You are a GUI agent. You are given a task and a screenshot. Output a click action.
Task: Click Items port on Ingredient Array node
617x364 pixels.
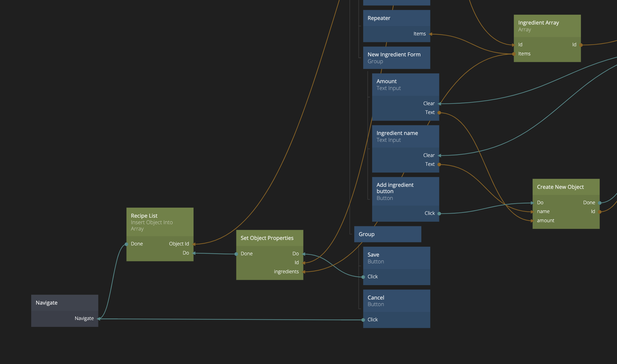point(514,54)
